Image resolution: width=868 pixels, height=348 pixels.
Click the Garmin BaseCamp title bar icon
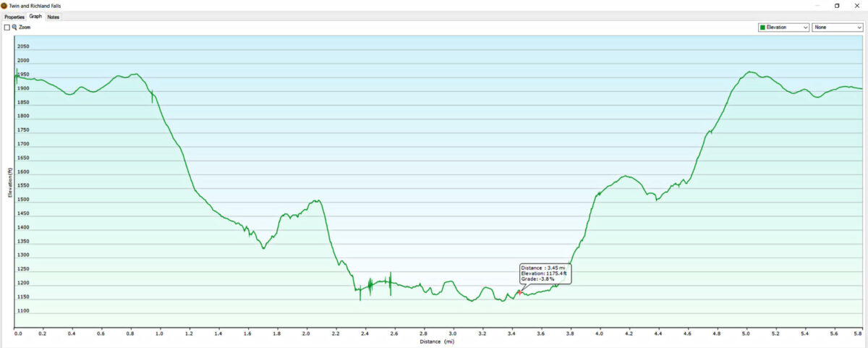pyautogui.click(x=4, y=5)
